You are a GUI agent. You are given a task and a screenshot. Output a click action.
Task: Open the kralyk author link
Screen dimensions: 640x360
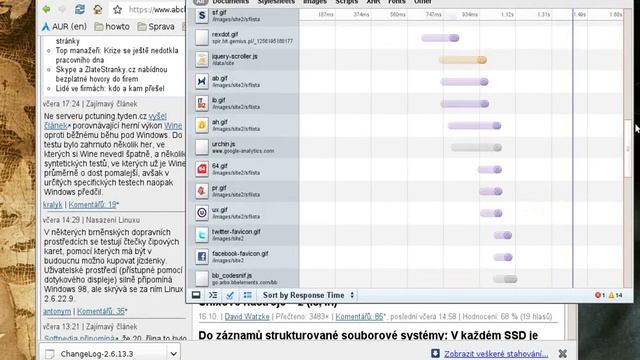pyautogui.click(x=53, y=204)
